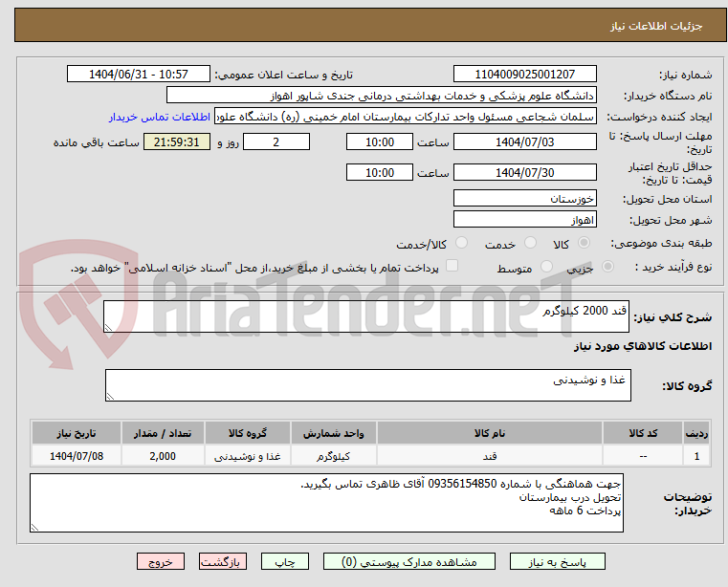This screenshot has height=587, width=728.
Task: Click the deadline hour field beside 1404/07/03
Action: pos(380,142)
